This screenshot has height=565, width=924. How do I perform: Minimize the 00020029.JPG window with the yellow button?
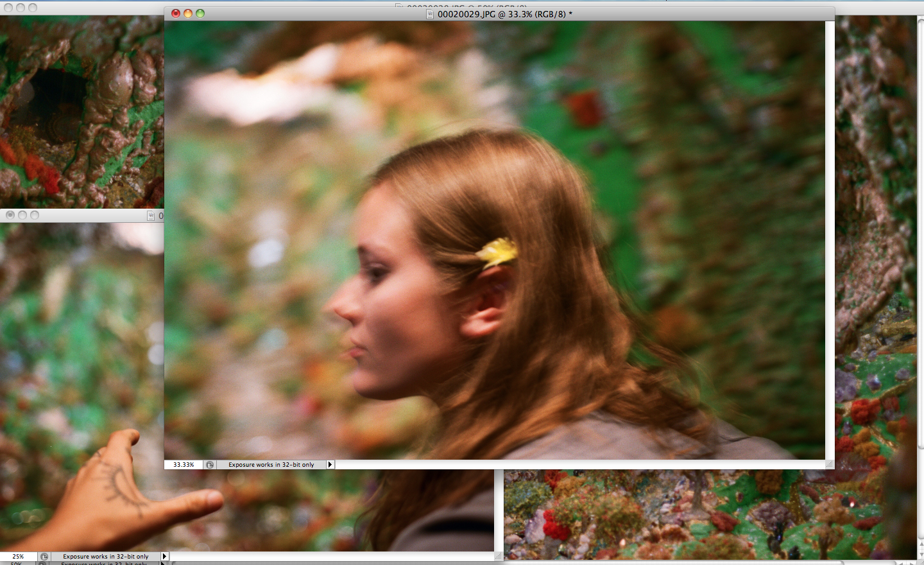(x=188, y=13)
